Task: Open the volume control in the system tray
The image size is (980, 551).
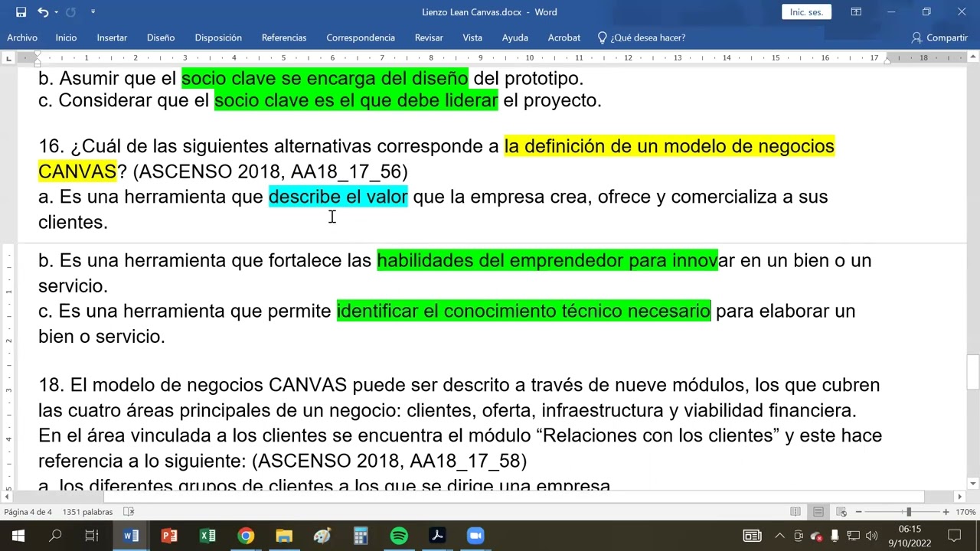Action: click(871, 536)
